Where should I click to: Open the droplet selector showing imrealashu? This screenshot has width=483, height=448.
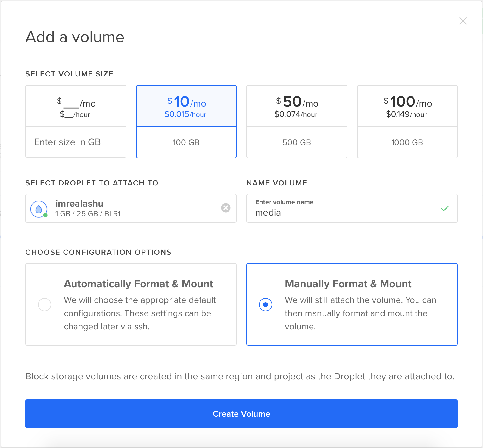click(x=131, y=208)
